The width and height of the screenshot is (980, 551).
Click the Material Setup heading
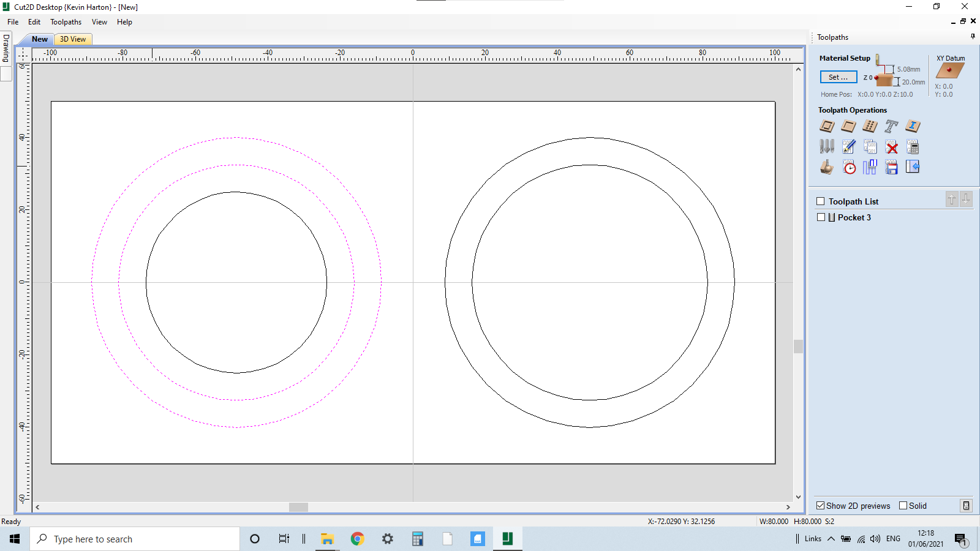point(845,58)
